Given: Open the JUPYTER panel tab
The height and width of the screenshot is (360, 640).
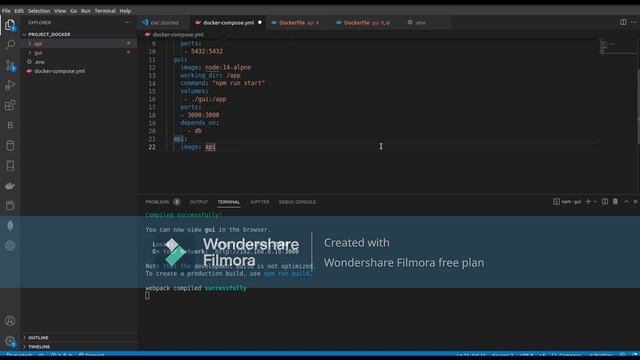Looking at the screenshot, I should point(260,202).
